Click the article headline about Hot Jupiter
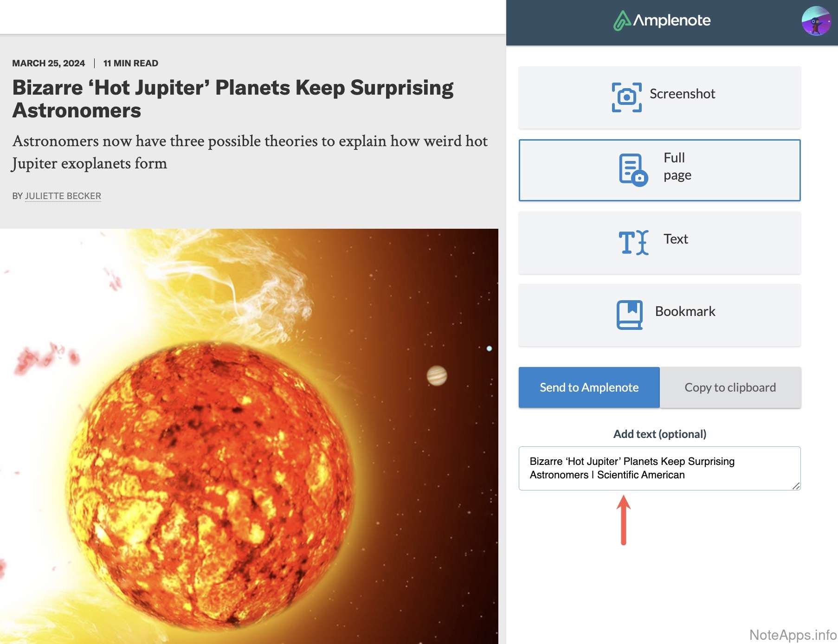The width and height of the screenshot is (838, 644). 232,99
